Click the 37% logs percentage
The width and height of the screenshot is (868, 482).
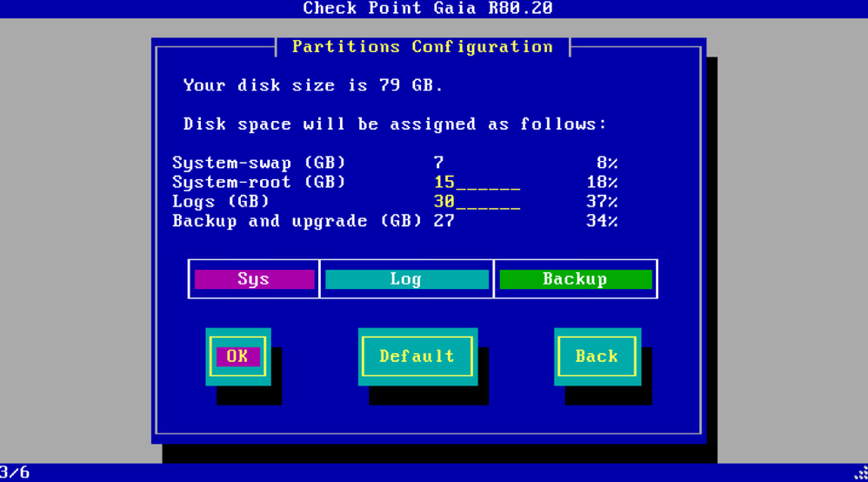pyautogui.click(x=602, y=202)
